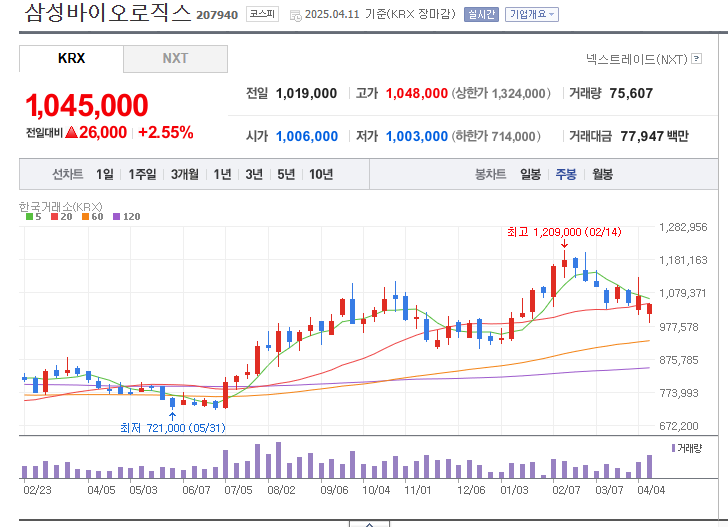This screenshot has height=527, width=728.
Task: Click the 04/04 date axis label
Action: point(651,490)
